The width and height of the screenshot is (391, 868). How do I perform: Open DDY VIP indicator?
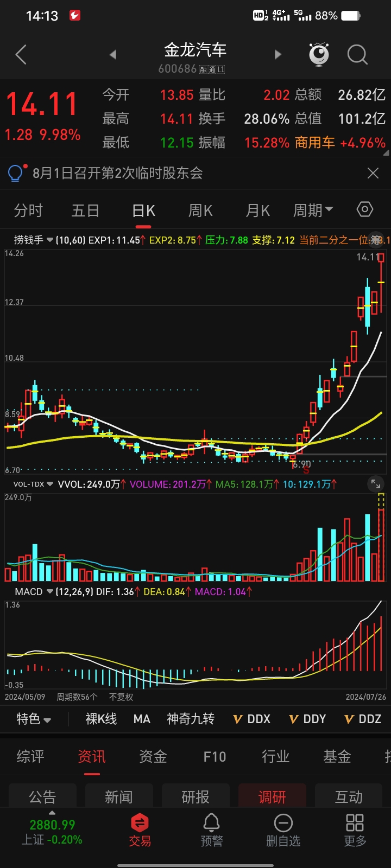307,719
